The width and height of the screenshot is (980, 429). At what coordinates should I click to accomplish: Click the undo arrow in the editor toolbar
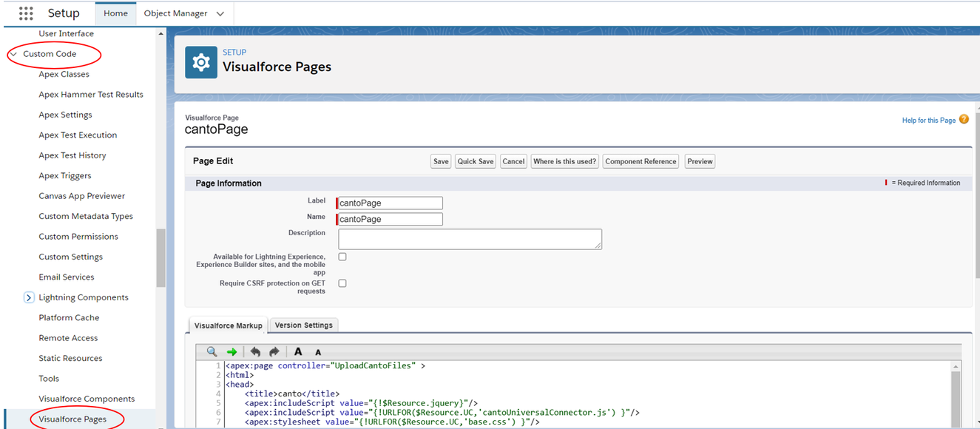255,352
